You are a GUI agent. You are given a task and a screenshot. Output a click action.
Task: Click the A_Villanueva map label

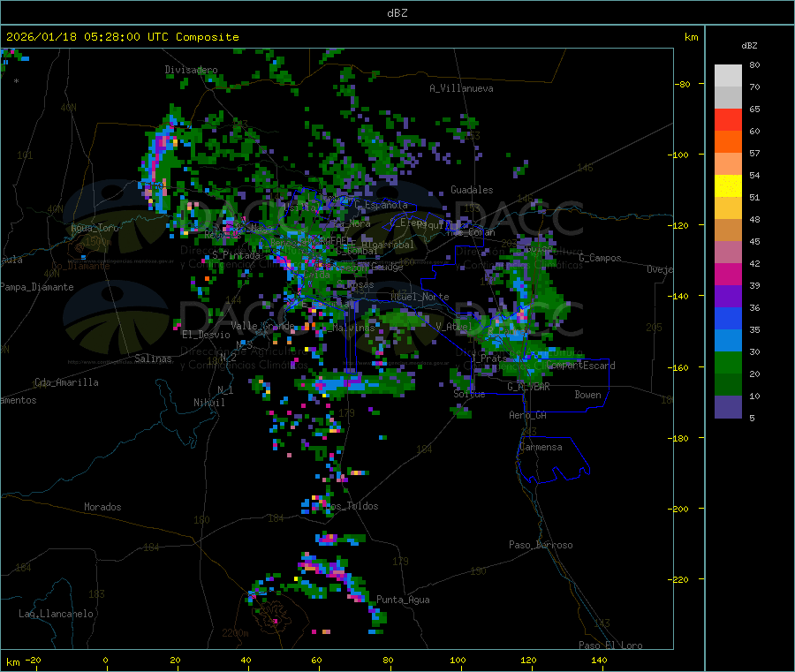point(461,88)
